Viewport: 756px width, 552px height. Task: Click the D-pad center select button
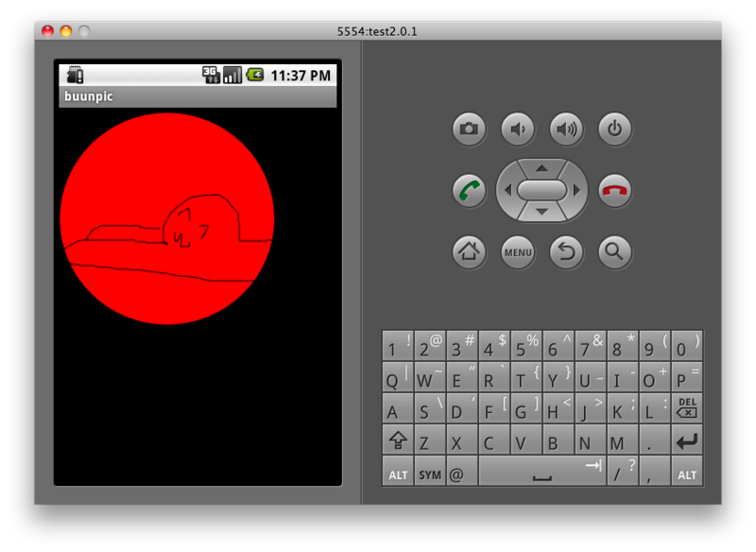(x=541, y=190)
